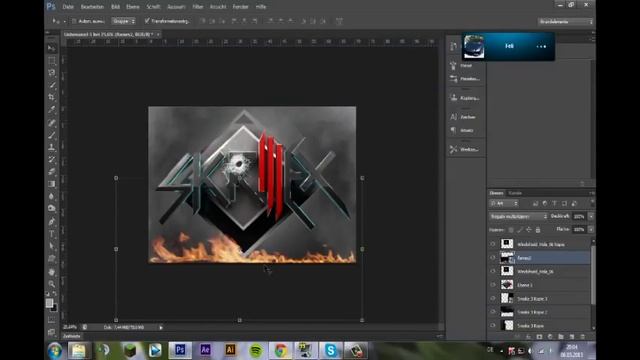Image resolution: width=640 pixels, height=360 pixels.
Task: Open the workspace switcher dropdown
Action: pos(565,22)
